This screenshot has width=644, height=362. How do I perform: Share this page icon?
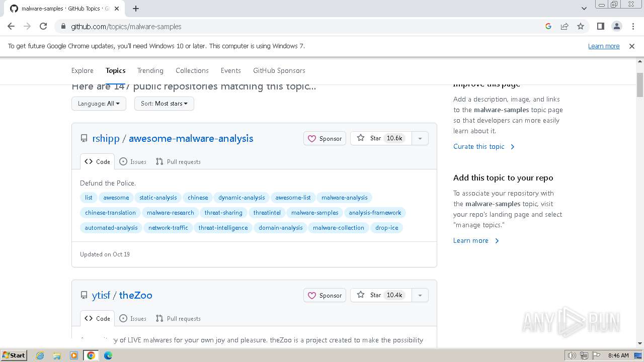[565, 26]
